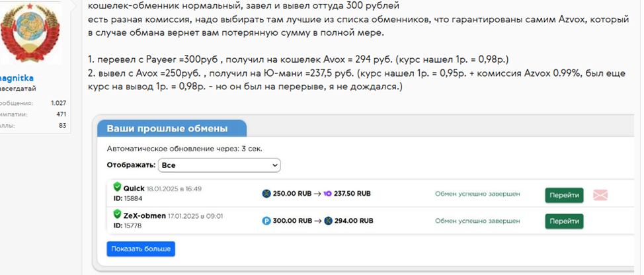Open the Soviet emblem user avatar
644x275 pixels.
point(31,33)
